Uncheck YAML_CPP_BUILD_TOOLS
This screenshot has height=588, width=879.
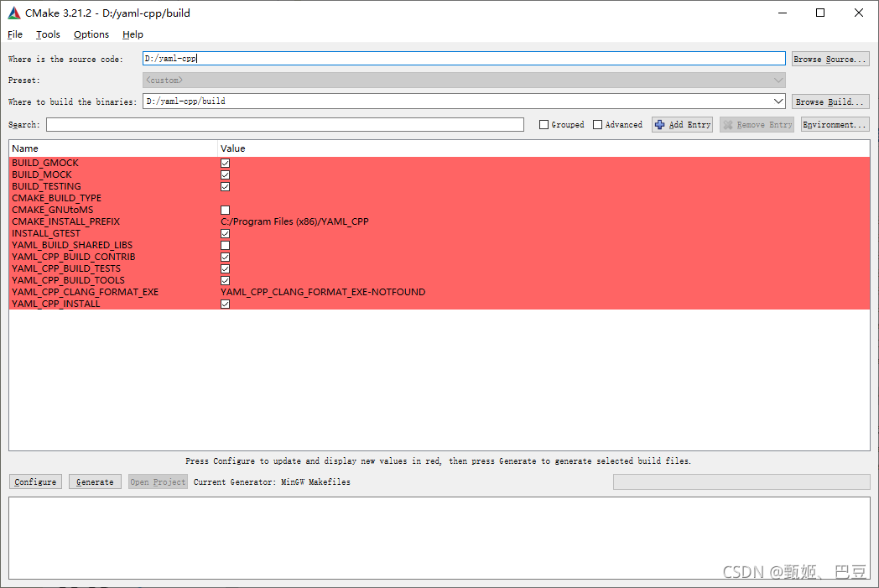coord(224,280)
